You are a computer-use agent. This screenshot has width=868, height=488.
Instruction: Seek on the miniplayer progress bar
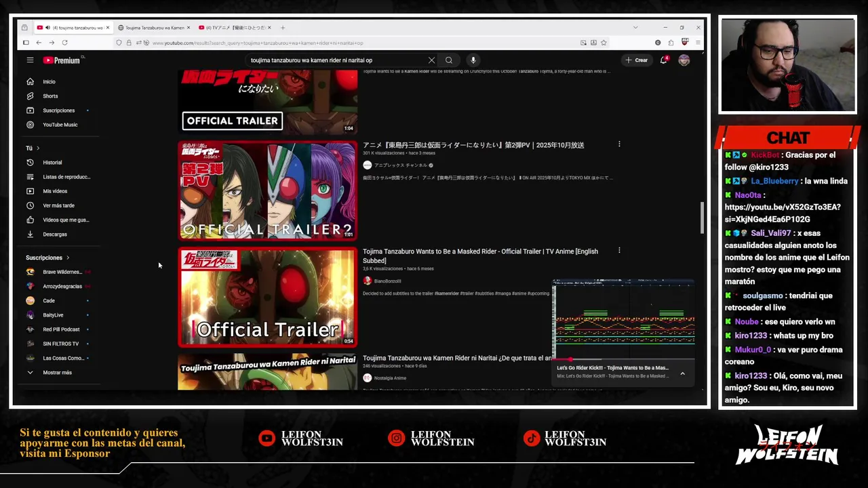click(x=623, y=359)
